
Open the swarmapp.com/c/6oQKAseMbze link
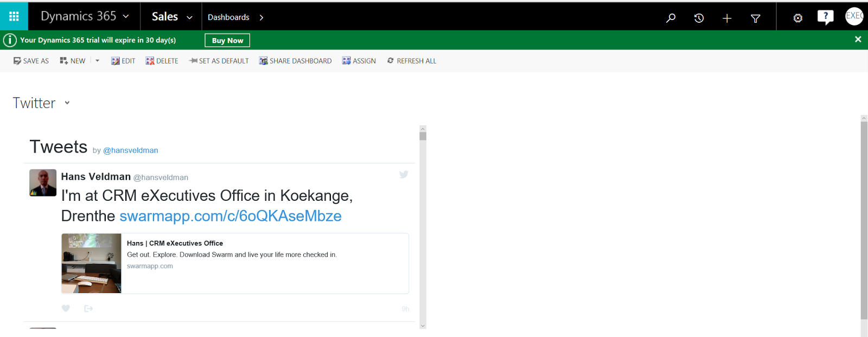231,216
